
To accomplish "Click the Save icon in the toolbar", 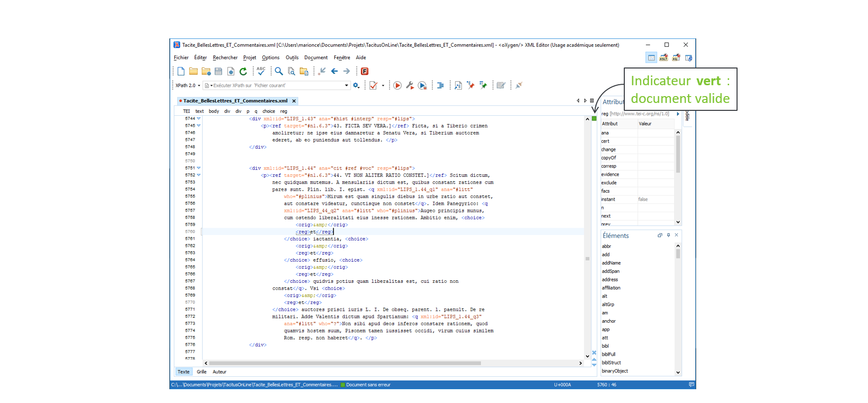I will tap(218, 71).
